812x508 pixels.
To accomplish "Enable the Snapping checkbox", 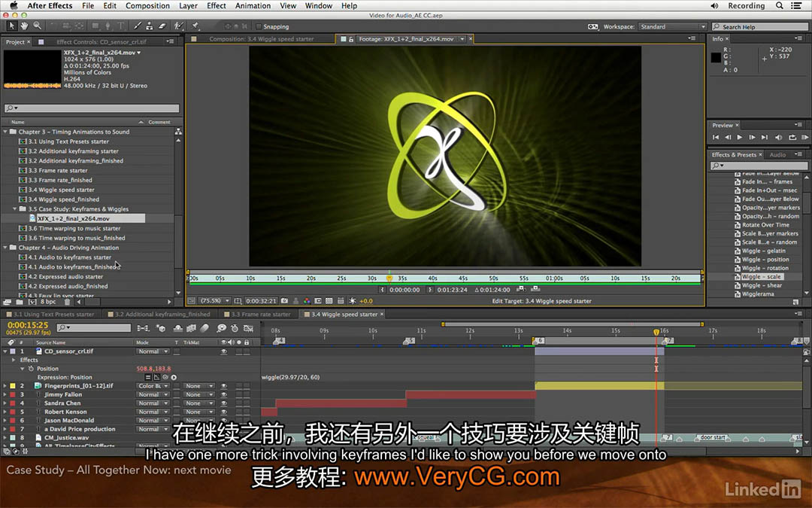I will click(x=259, y=26).
